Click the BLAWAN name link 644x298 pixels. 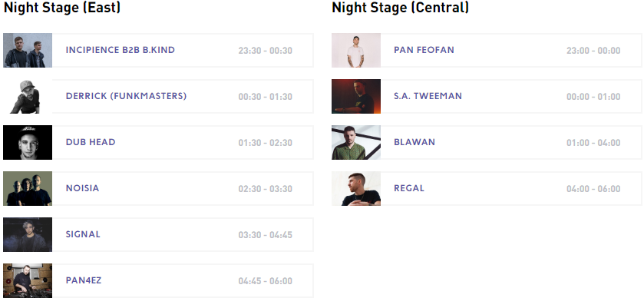tap(414, 142)
